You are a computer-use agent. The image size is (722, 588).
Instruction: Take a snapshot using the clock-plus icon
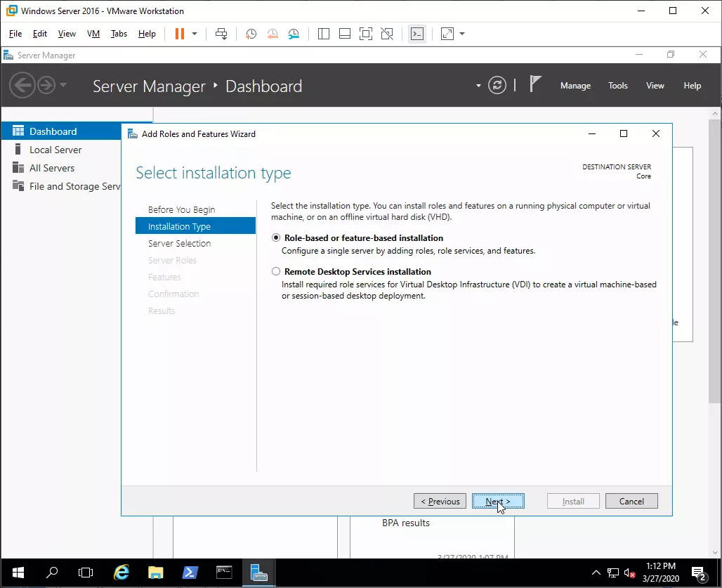coord(251,34)
